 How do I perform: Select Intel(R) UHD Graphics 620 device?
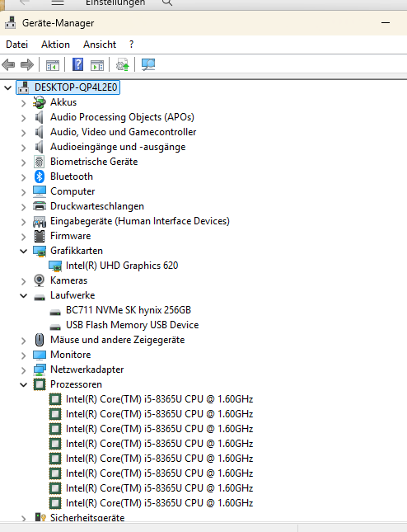(x=122, y=266)
